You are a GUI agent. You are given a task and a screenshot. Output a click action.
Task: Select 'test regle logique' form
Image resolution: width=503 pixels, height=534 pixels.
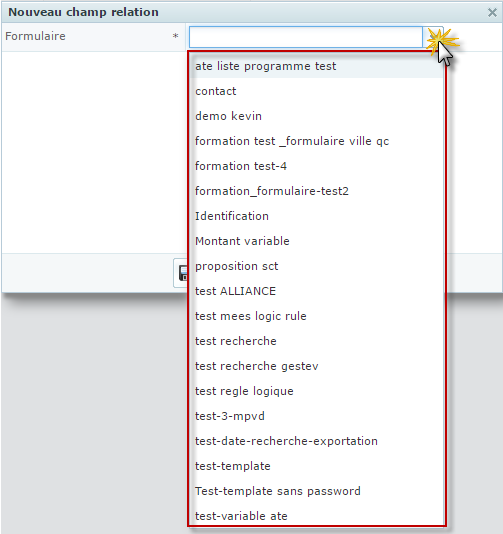tap(316, 391)
